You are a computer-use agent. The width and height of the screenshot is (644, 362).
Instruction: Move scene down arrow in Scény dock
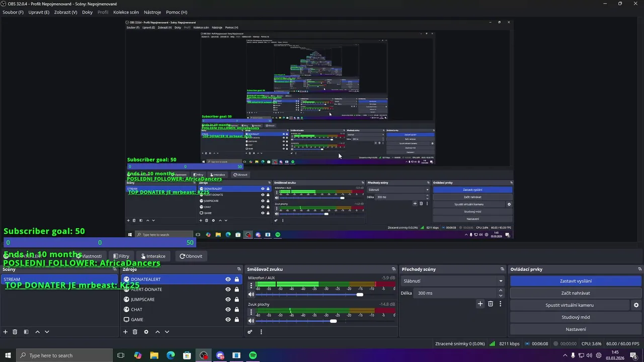[x=47, y=332]
